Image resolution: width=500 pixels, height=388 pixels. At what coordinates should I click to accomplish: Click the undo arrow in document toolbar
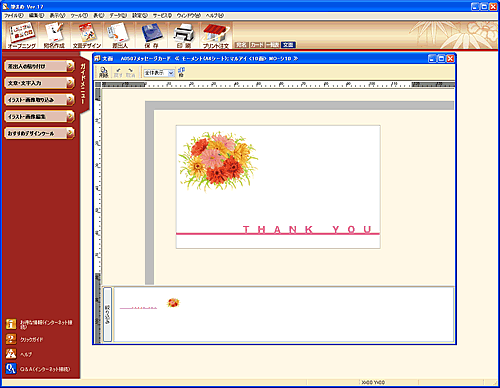(x=118, y=72)
